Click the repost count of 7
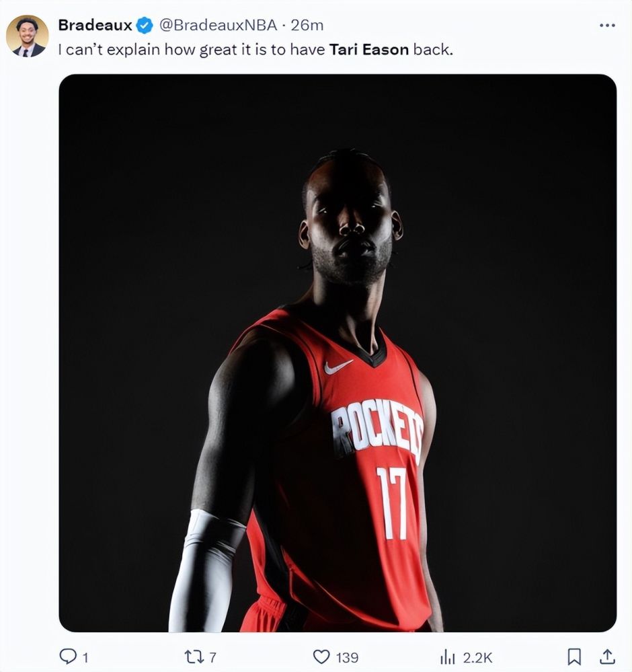 tap(212, 657)
